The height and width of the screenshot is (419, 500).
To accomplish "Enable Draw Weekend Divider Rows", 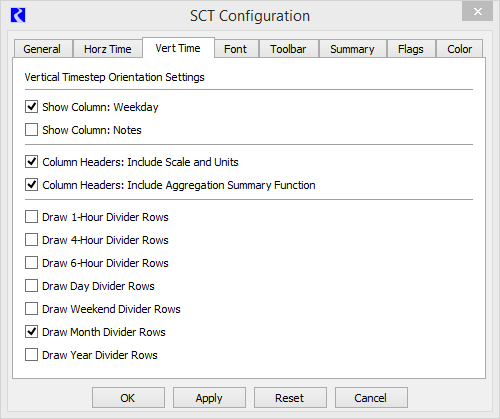I will click(x=31, y=309).
